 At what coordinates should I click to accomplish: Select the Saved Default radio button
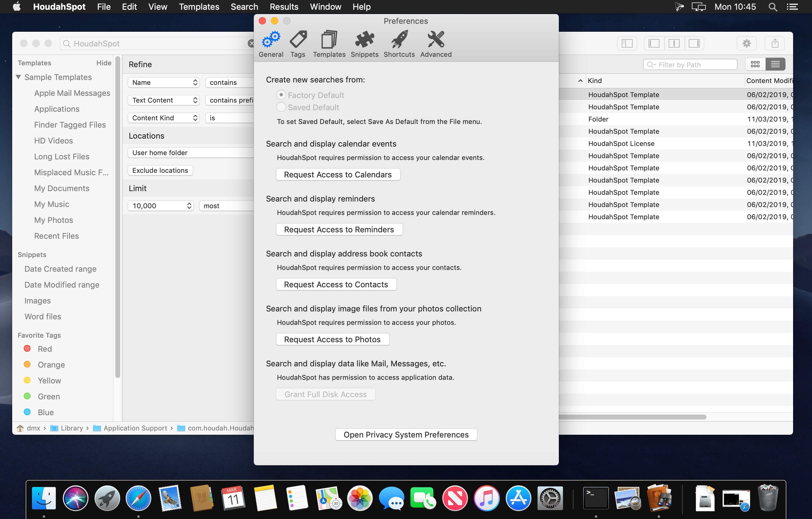click(281, 107)
